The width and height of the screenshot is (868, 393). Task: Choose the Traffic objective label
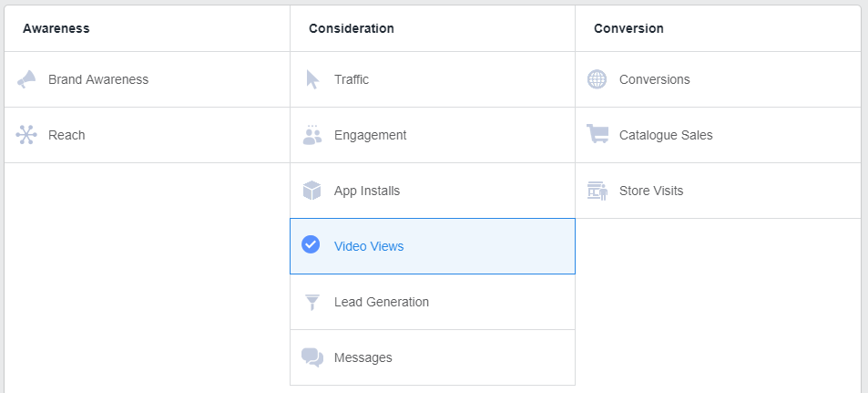click(352, 79)
